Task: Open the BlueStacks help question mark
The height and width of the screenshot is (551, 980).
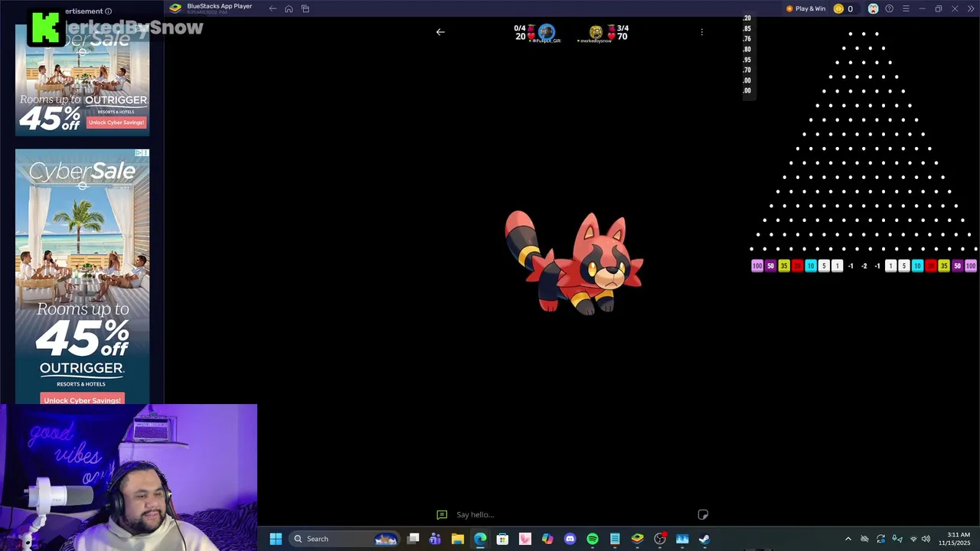Action: [x=889, y=8]
